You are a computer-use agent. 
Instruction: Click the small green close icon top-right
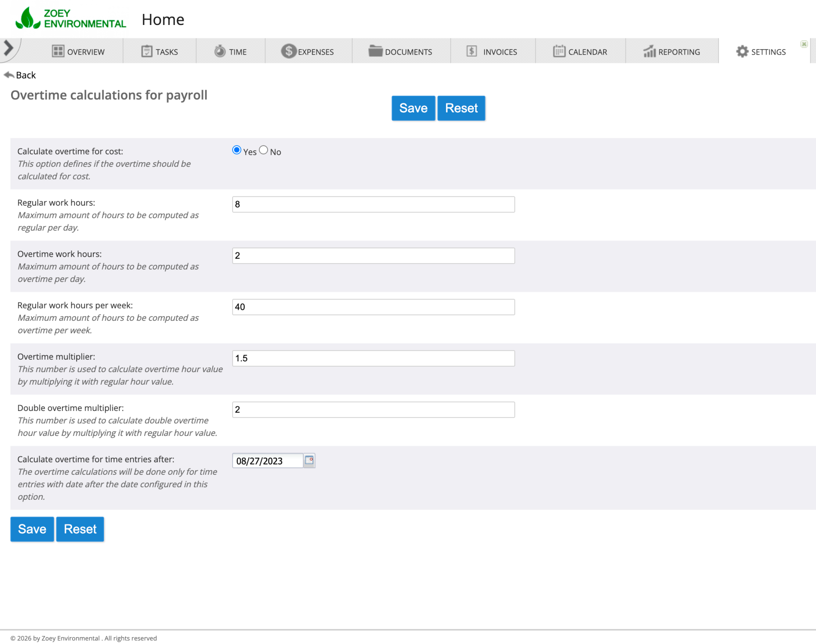coord(804,44)
